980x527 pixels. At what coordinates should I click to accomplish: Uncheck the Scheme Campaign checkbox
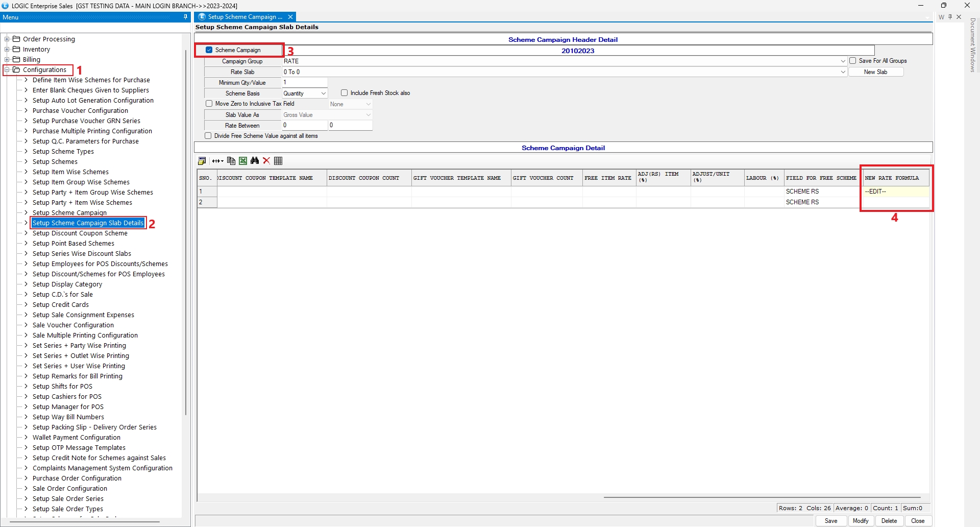209,50
